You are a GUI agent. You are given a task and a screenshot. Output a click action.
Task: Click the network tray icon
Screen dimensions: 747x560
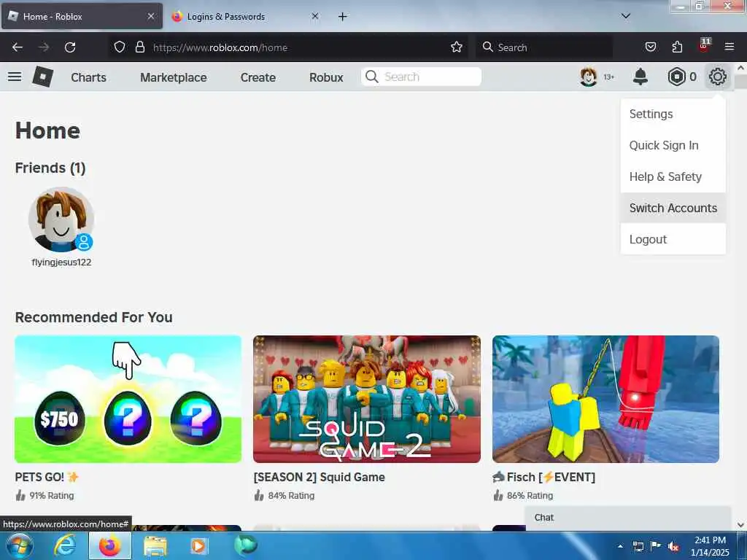coord(638,547)
